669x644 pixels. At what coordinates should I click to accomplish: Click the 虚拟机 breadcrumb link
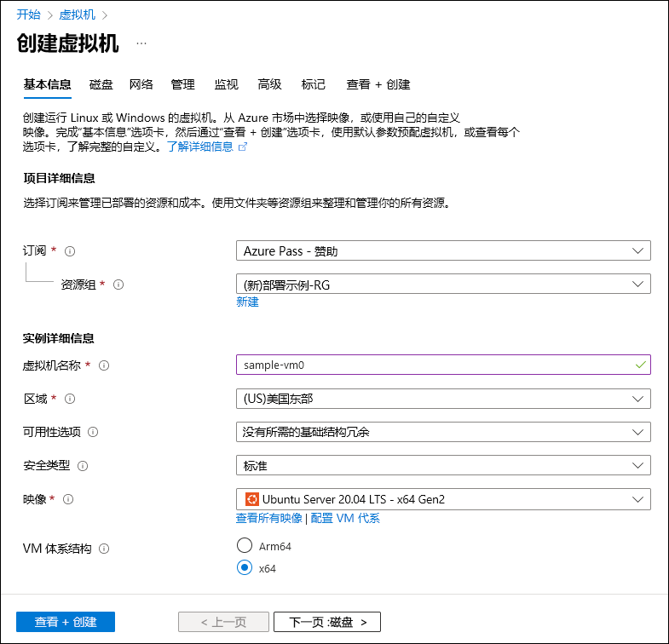[77, 14]
